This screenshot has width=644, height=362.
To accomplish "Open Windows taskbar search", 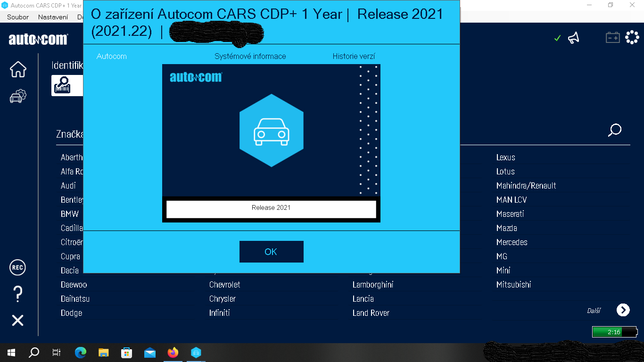I will tap(34, 352).
